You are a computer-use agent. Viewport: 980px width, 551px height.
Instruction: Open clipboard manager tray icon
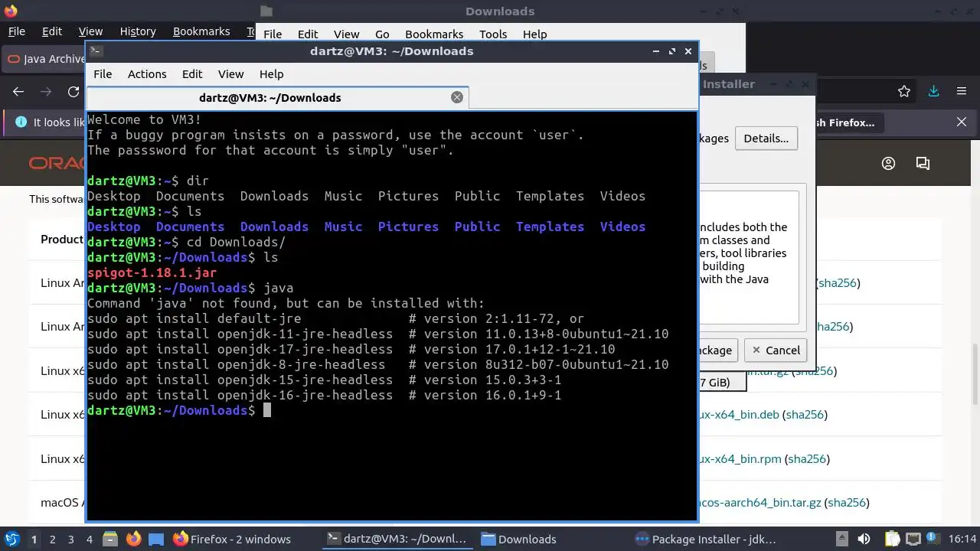(892, 539)
